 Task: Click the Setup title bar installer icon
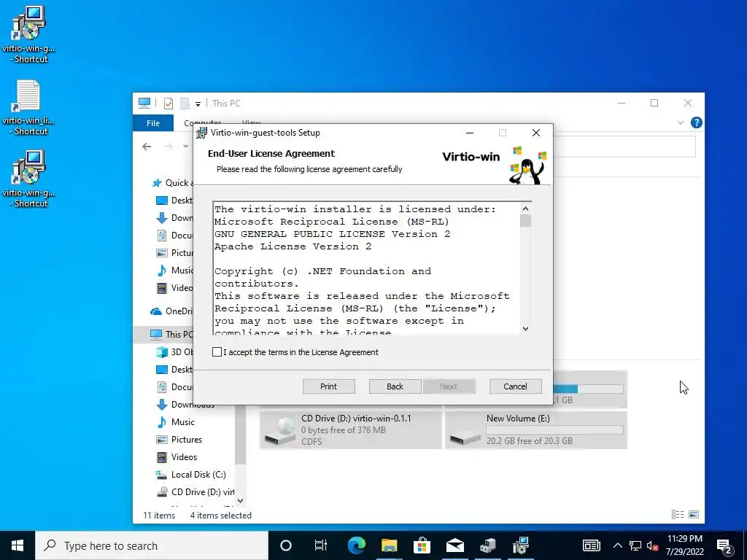(202, 133)
